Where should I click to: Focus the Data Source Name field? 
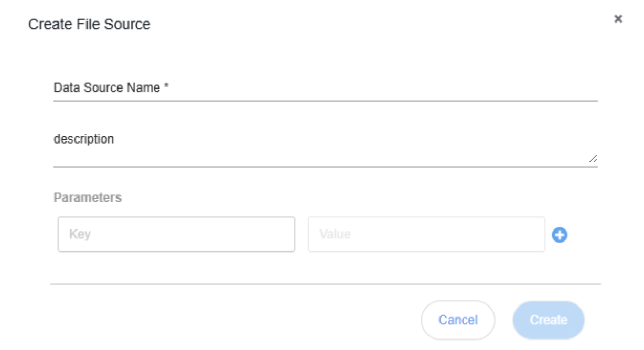click(x=325, y=88)
